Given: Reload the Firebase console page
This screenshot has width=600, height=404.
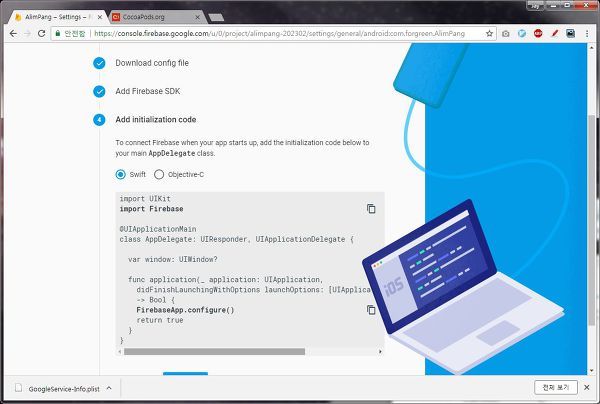Looking at the screenshot, I should click(x=41, y=34).
